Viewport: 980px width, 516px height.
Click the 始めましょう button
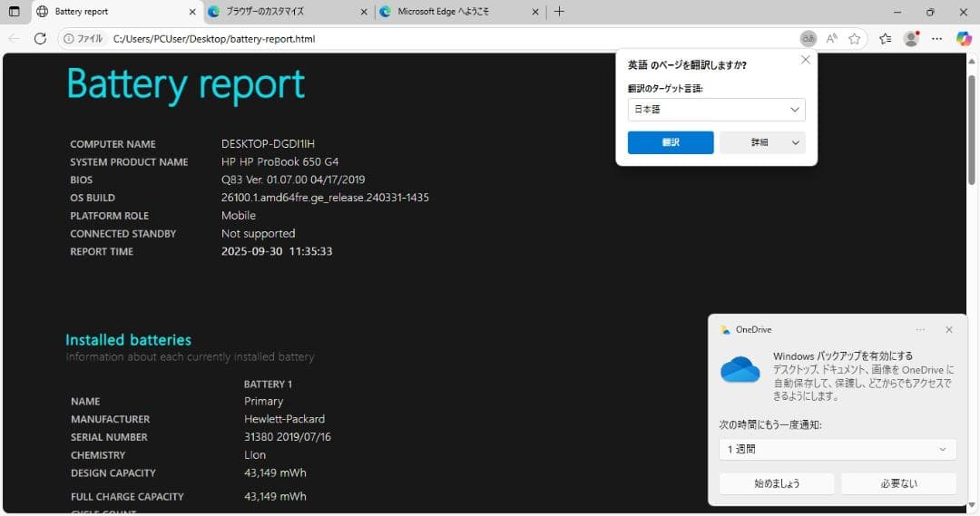777,483
